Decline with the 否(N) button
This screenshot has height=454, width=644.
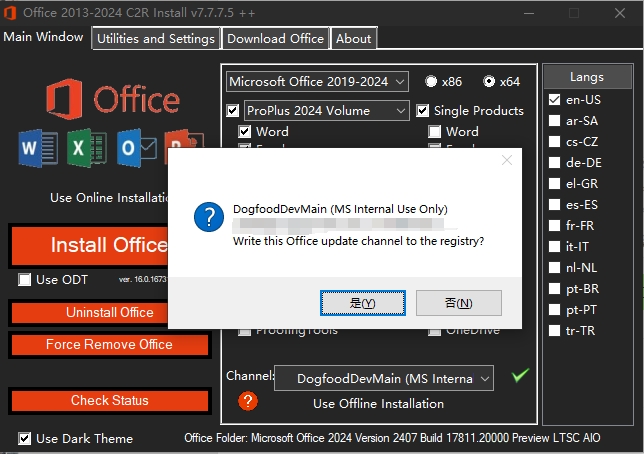pos(459,303)
